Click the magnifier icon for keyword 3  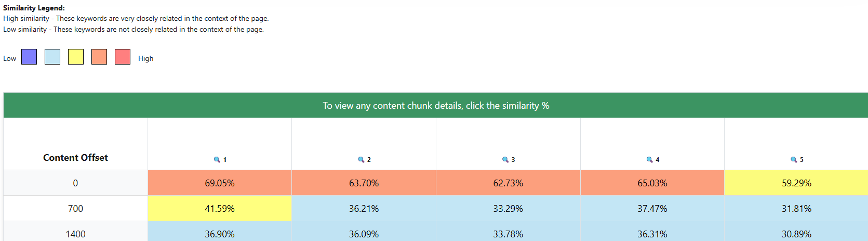point(505,160)
